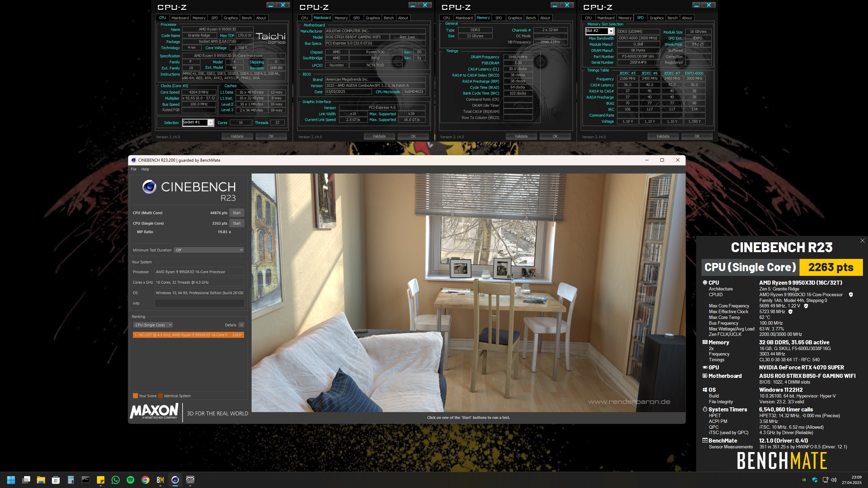
Task: Open the taskbar clock and date
Action: [852, 480]
